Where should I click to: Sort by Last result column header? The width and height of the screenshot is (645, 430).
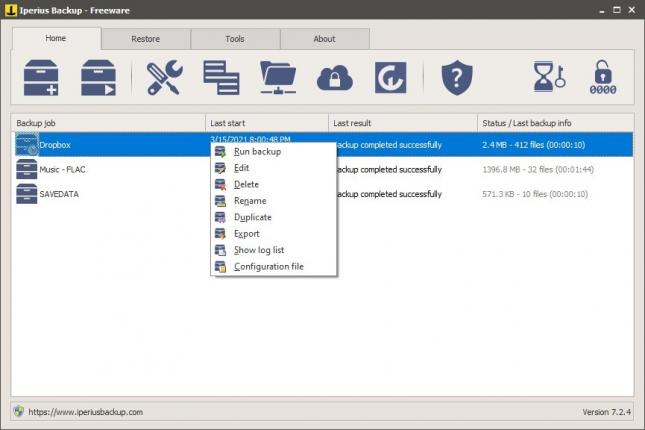pyautogui.click(x=403, y=123)
